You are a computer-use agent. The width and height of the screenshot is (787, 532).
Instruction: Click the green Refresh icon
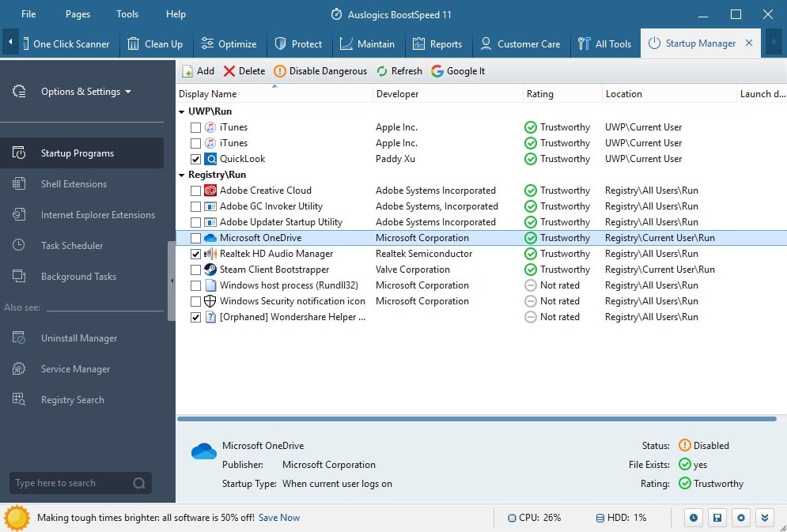382,71
